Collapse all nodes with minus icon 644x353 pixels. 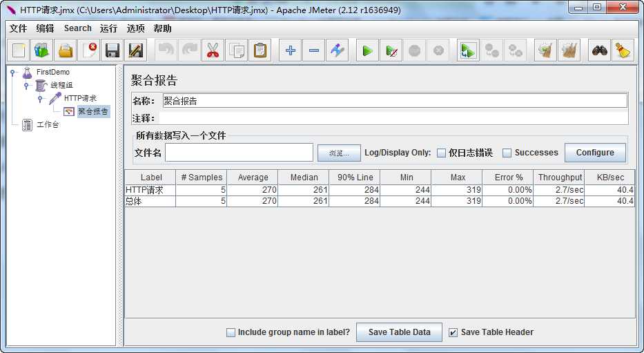point(314,50)
